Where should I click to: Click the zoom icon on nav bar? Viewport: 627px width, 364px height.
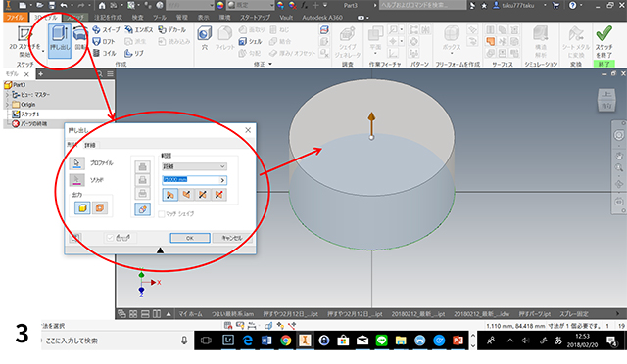[x=618, y=168]
